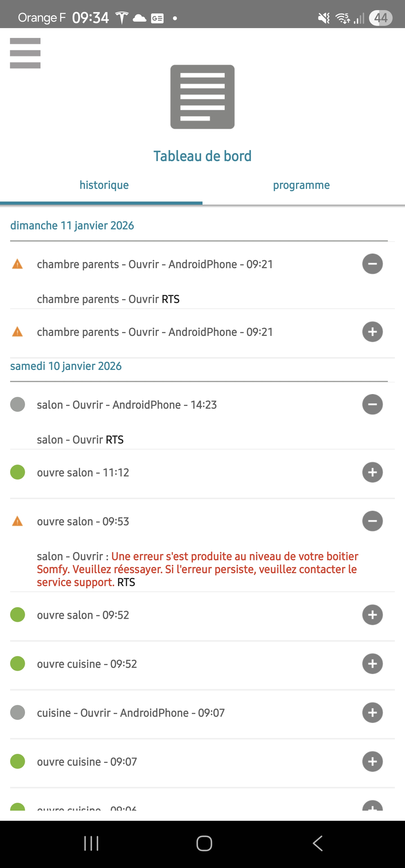Screen dimensions: 405x868
Task: Expand second chambre parents 09:21 entry
Action: [372, 332]
